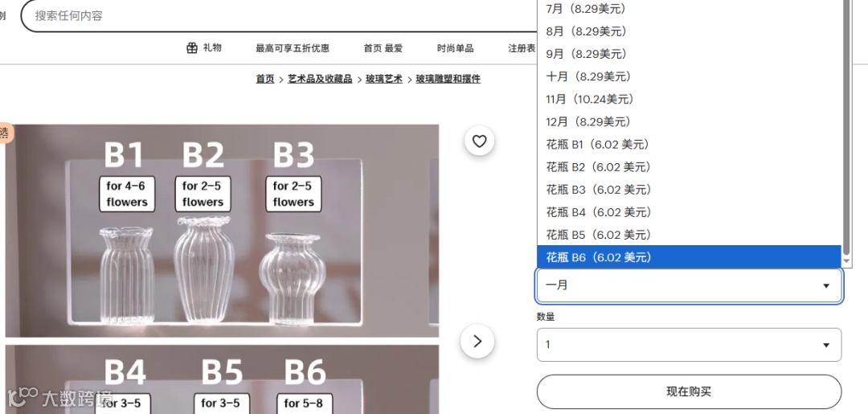
Task: Click the 玻璃雕塑和摆件 breadcrumb link
Action: pyautogui.click(x=448, y=79)
